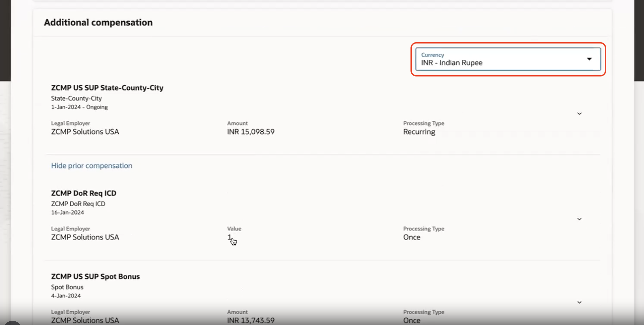Click the DoR Req ICD value 1

[229, 237]
